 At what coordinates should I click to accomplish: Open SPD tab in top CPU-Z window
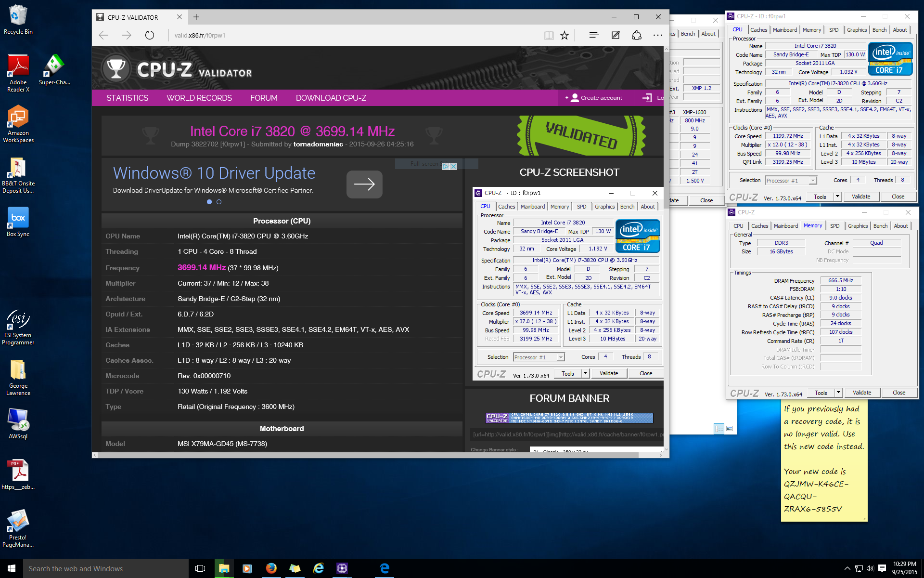(x=834, y=30)
